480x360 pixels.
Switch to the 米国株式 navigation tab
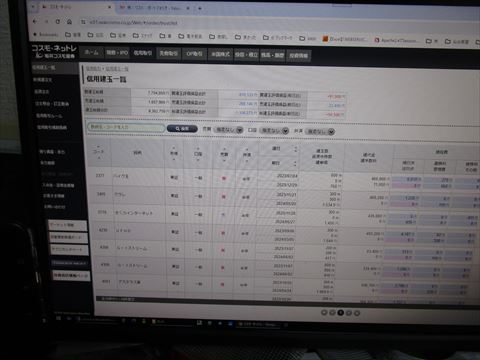(x=221, y=54)
